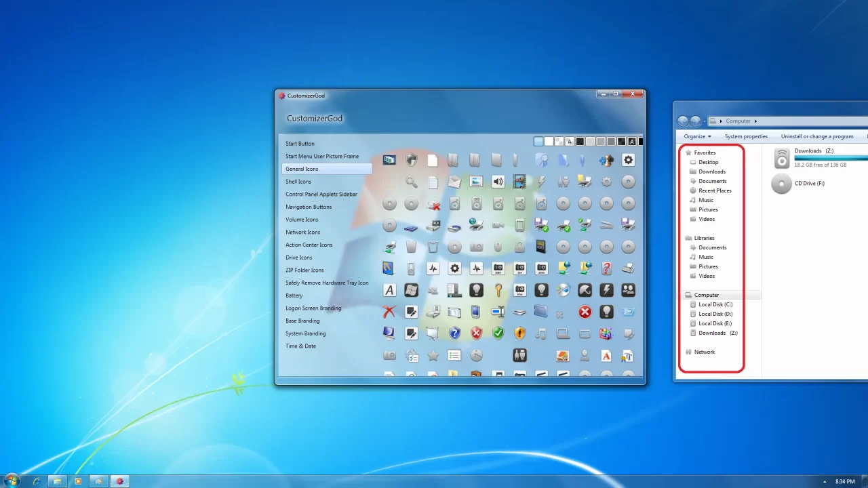
Task: Select the musical note icon in the grid
Action: (x=542, y=333)
